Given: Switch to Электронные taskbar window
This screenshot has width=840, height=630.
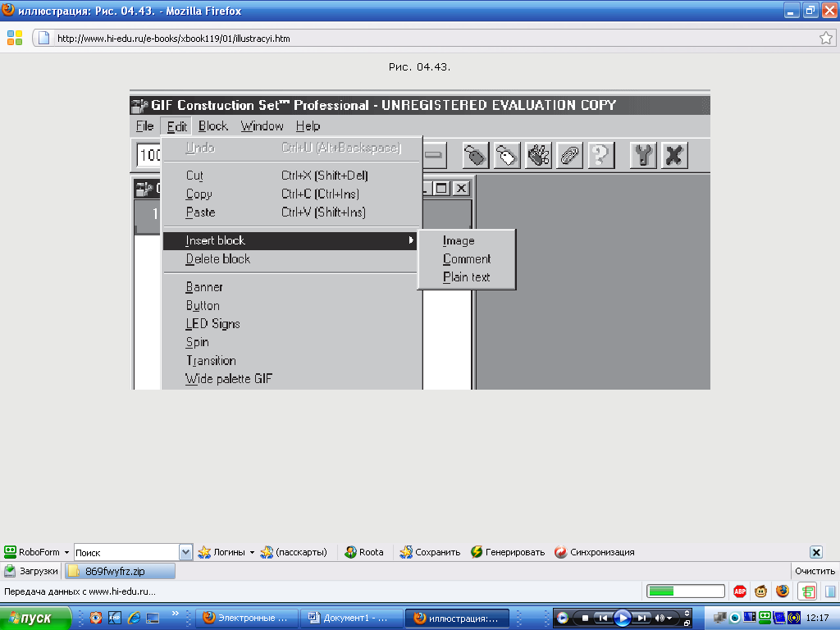Looking at the screenshot, I should pyautogui.click(x=247, y=619).
